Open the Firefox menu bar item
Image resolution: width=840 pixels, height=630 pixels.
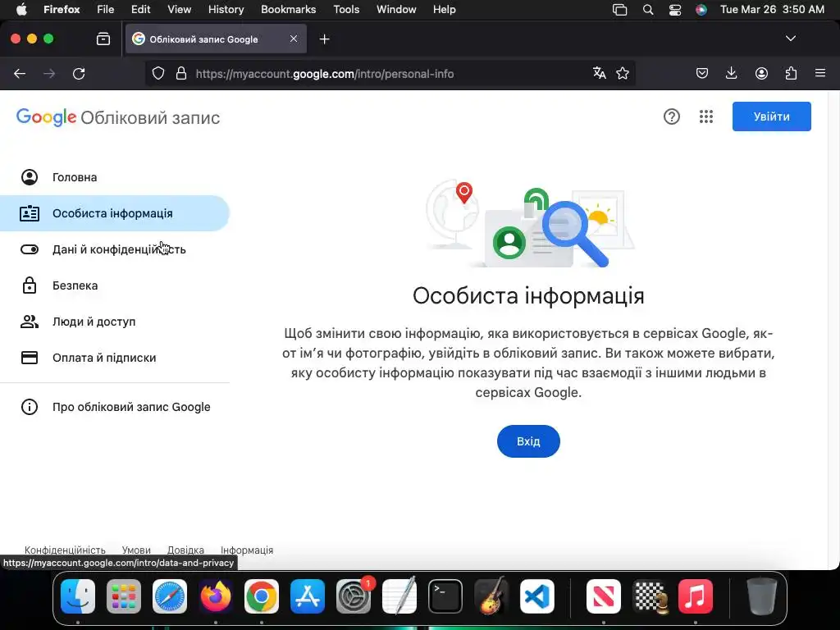click(62, 9)
